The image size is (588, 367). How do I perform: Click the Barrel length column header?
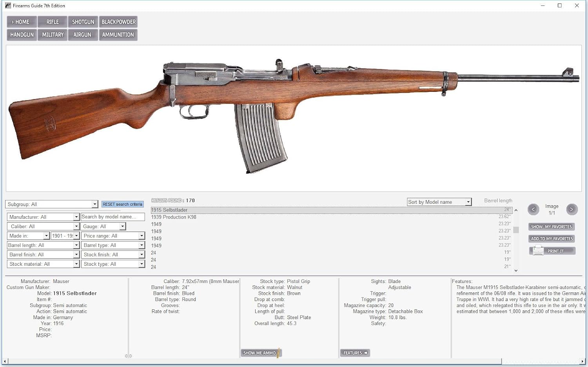[x=498, y=201]
